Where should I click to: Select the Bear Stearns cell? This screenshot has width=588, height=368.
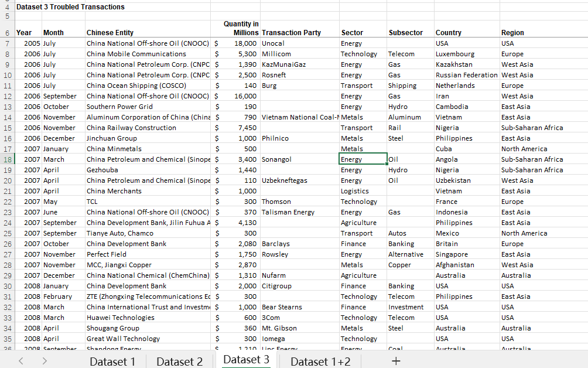tap(300, 307)
